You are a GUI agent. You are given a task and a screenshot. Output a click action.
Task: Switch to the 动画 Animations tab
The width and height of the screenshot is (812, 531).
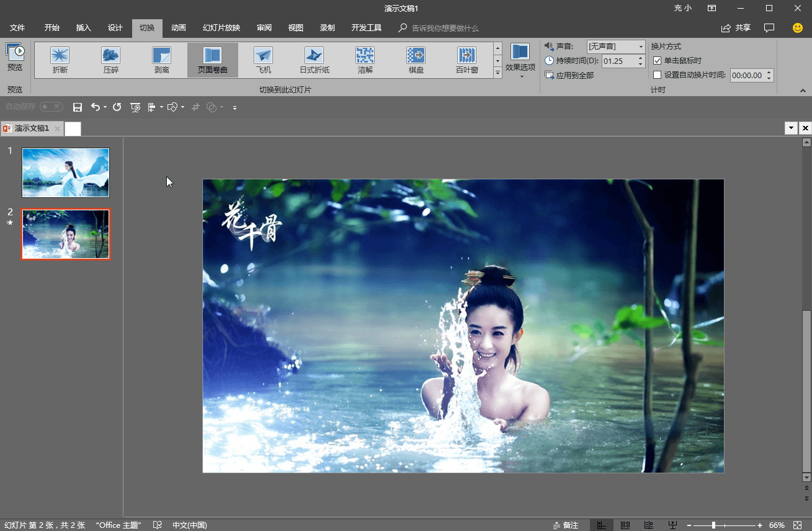coord(179,28)
